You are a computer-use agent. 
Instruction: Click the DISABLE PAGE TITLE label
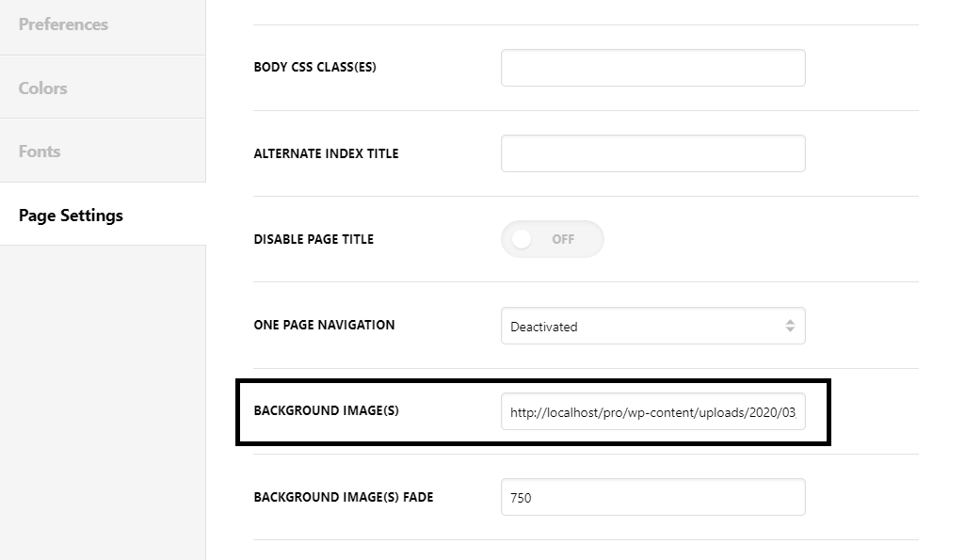point(314,239)
